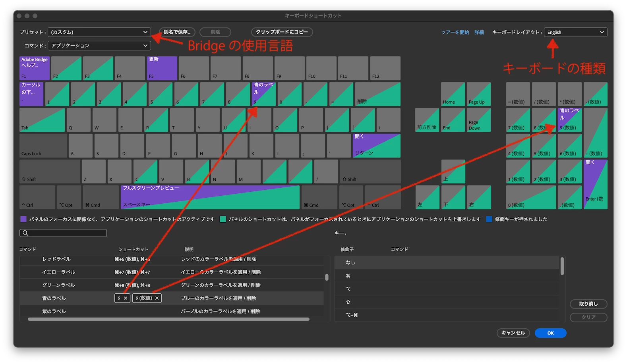627x364 pixels.
Task: Click the modifier list vertical scrollbar
Action: (562, 266)
